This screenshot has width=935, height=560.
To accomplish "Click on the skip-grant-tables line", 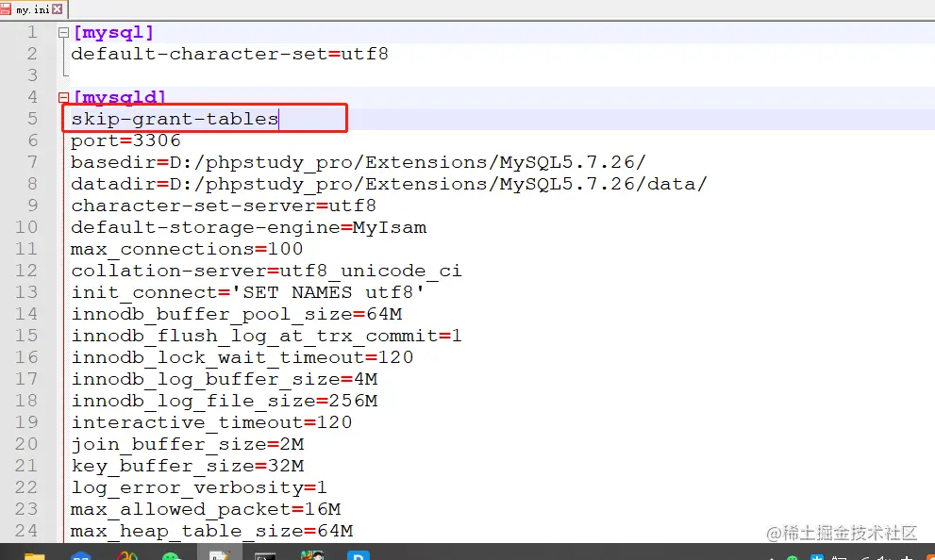I will [x=175, y=119].
